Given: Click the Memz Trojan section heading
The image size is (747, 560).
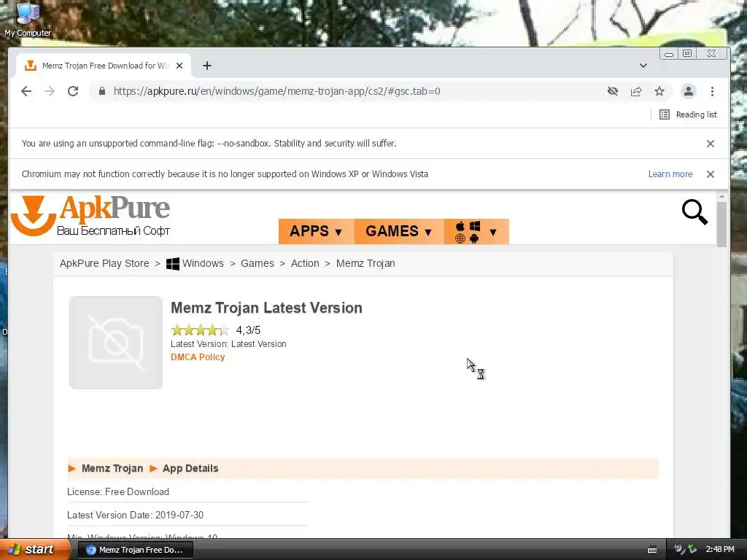Looking at the screenshot, I should click(x=112, y=469).
